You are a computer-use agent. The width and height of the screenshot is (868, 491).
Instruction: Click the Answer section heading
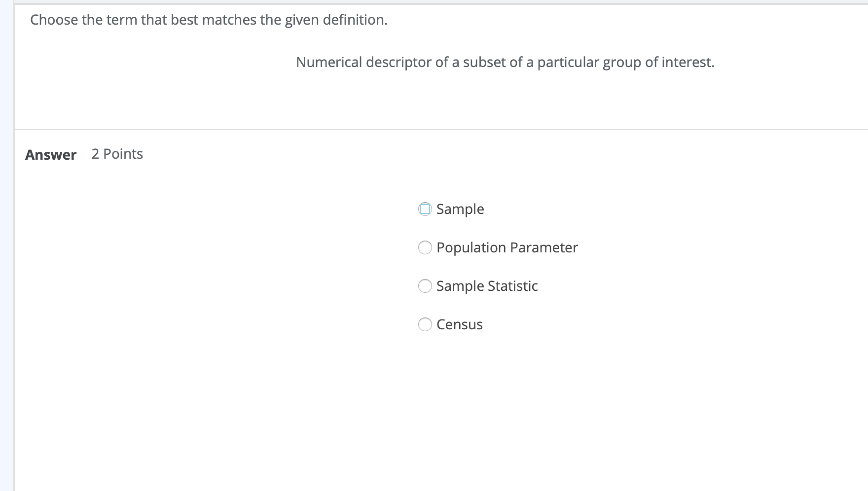(x=50, y=154)
